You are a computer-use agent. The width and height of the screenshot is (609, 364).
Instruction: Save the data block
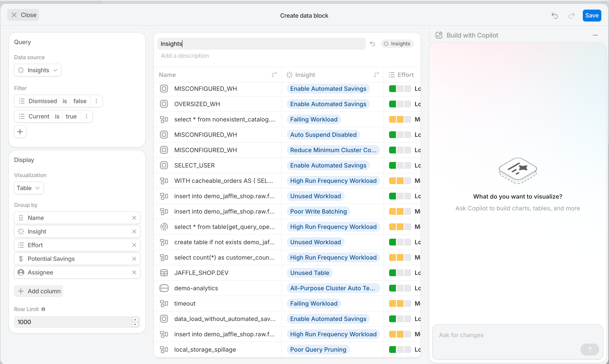(592, 16)
